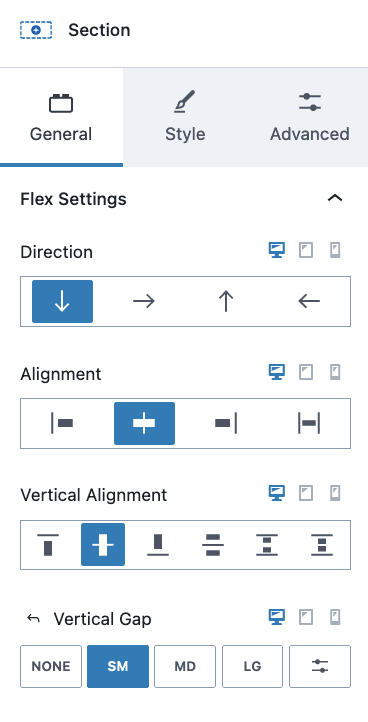The image size is (368, 722).
Task: Set flex direction to row-reverse (left arrow)
Action: [x=309, y=302]
